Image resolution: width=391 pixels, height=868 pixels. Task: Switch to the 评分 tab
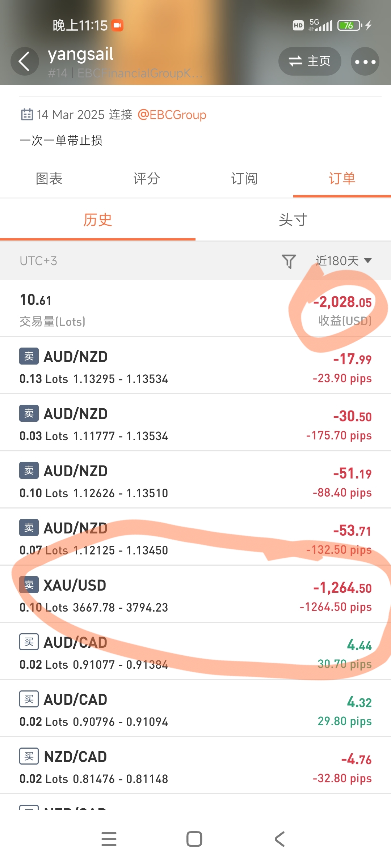point(147,178)
